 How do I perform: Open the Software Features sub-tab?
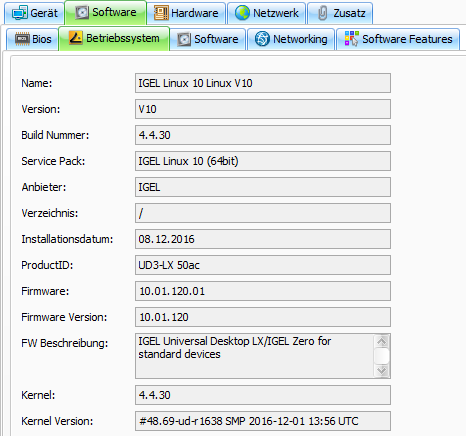coord(398,39)
